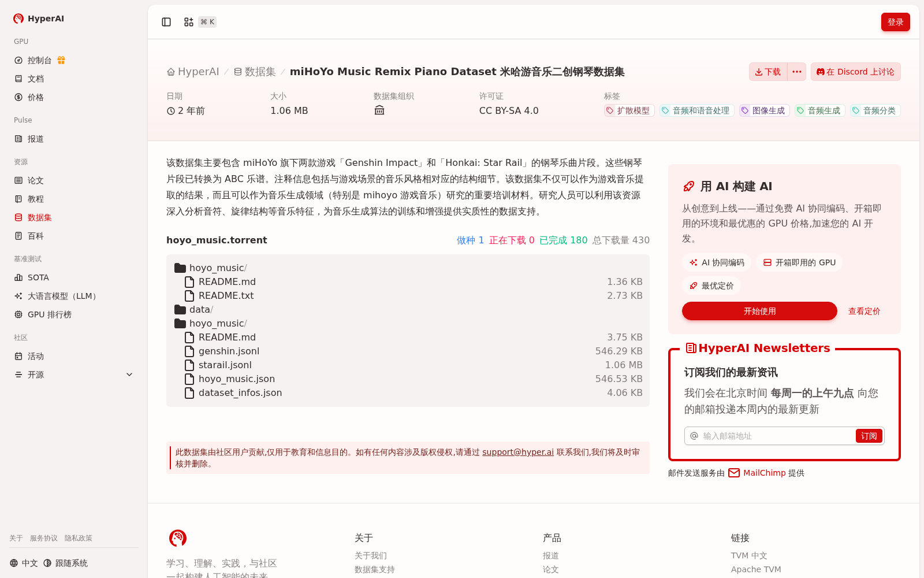Click the dataset organization building icon

coord(379,110)
